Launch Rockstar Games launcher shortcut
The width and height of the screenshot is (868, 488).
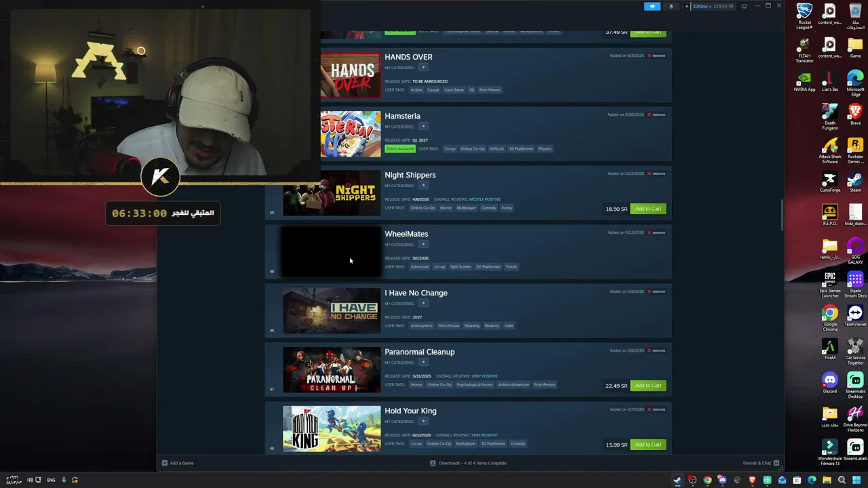(855, 150)
